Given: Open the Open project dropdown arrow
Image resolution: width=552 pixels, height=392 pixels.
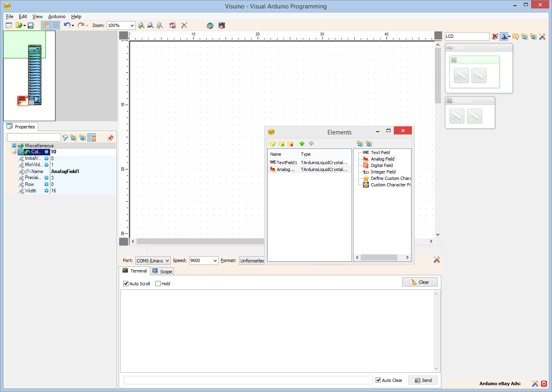Looking at the screenshot, I should [x=25, y=26].
